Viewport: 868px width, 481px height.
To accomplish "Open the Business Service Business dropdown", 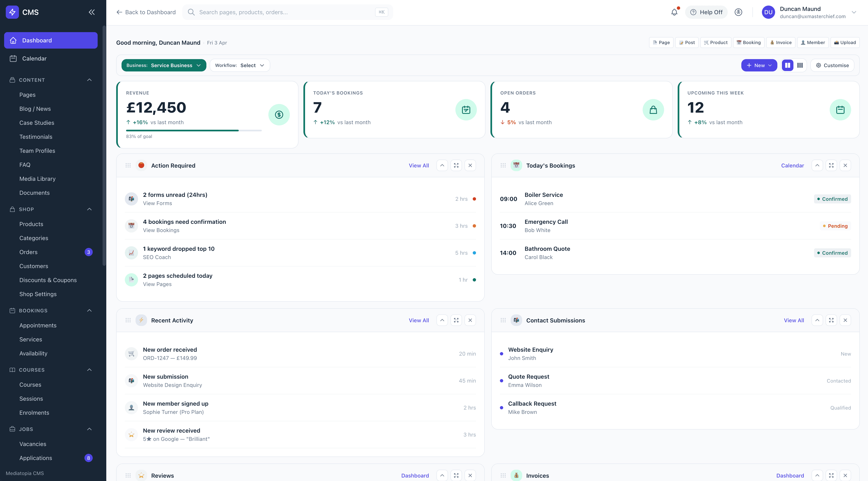I will point(164,65).
